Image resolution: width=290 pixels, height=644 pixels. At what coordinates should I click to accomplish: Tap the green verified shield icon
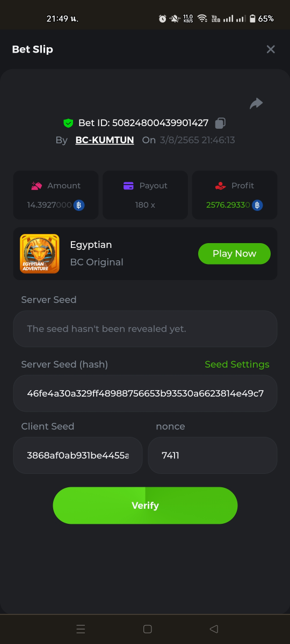(x=68, y=123)
